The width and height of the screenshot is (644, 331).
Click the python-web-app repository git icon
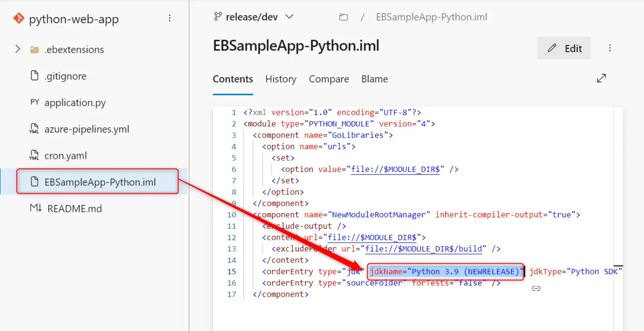19,19
